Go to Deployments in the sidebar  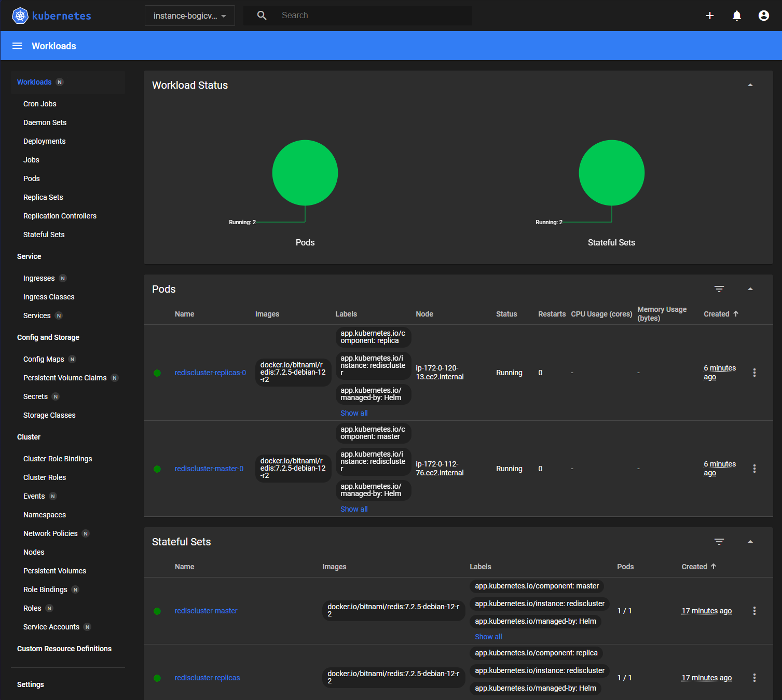pyautogui.click(x=45, y=141)
